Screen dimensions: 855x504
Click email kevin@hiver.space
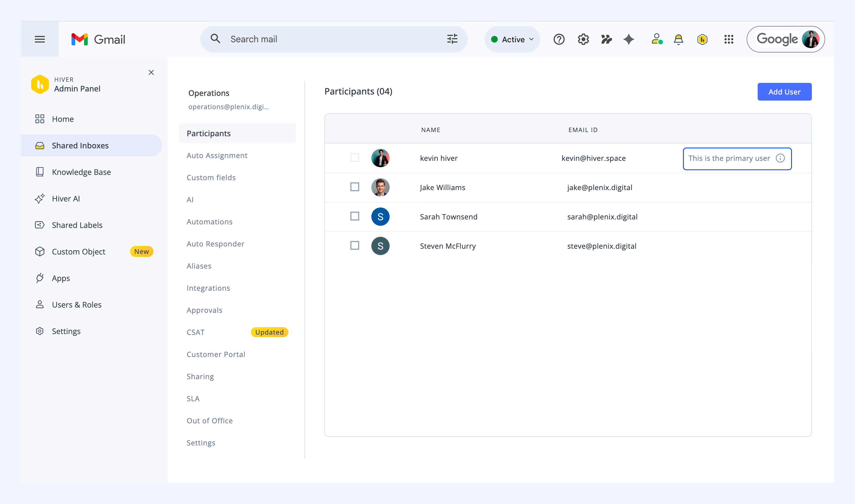tap(593, 158)
